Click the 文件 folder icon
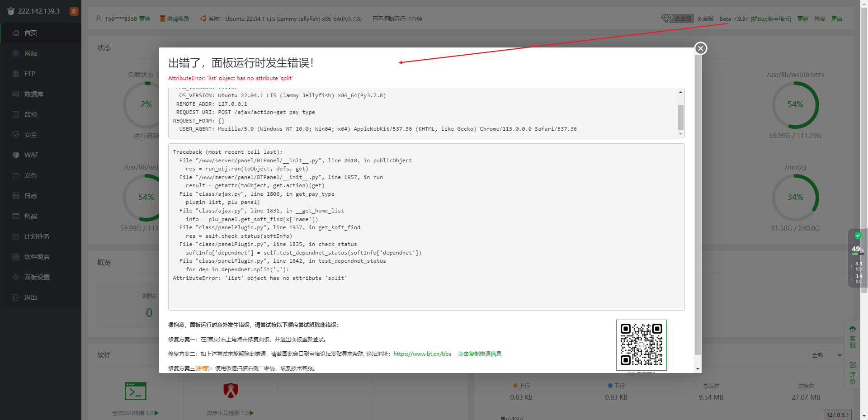 [16, 175]
